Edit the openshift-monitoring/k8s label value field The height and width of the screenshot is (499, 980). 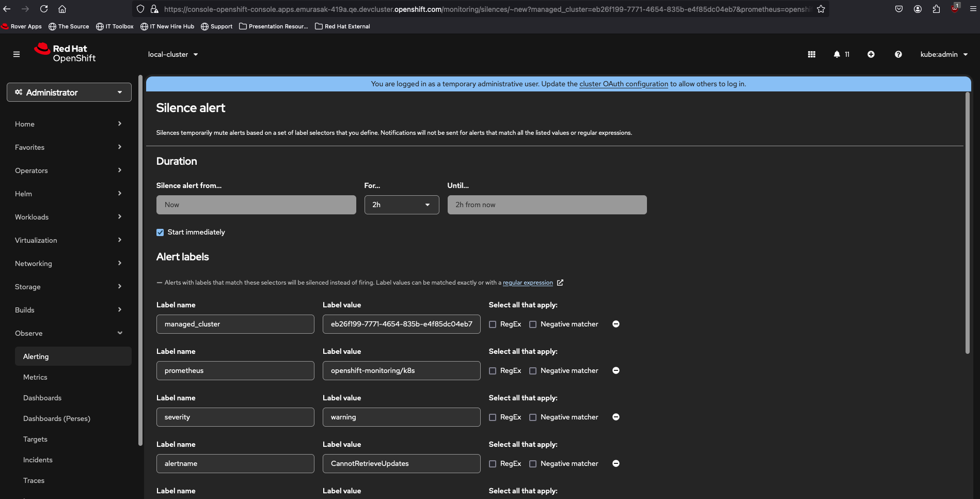point(402,370)
